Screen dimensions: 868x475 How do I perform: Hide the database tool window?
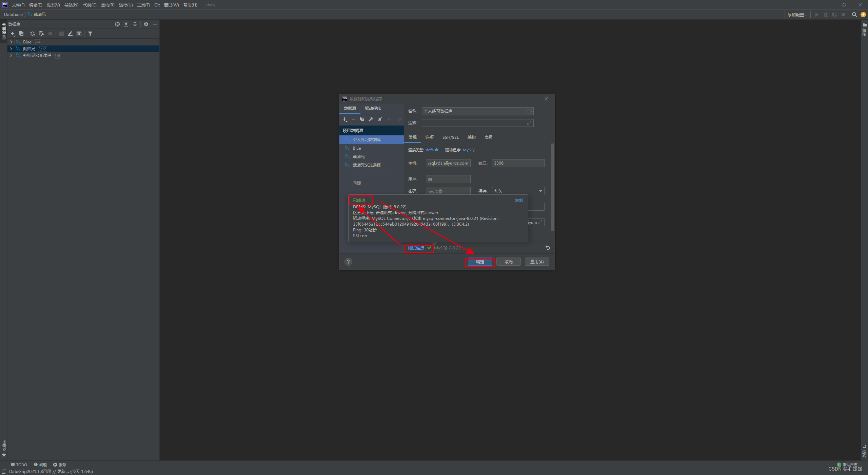click(155, 24)
